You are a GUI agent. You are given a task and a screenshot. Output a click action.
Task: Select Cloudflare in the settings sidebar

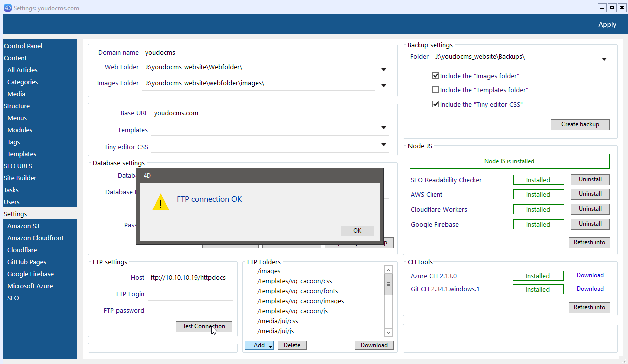[x=22, y=250]
